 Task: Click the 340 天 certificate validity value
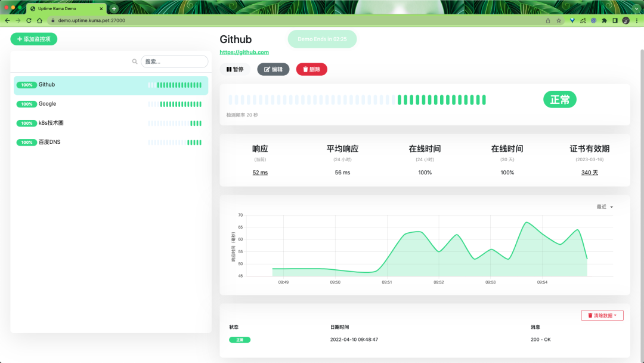(589, 173)
